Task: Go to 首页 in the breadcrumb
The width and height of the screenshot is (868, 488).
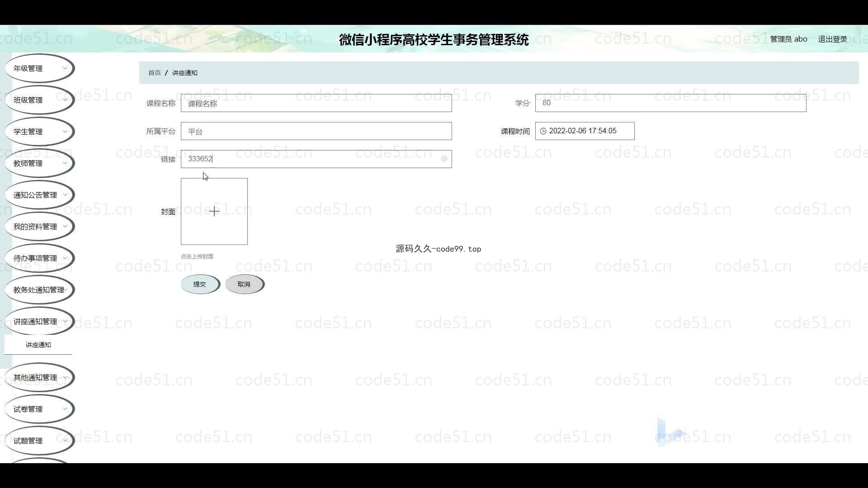Action: [155, 73]
